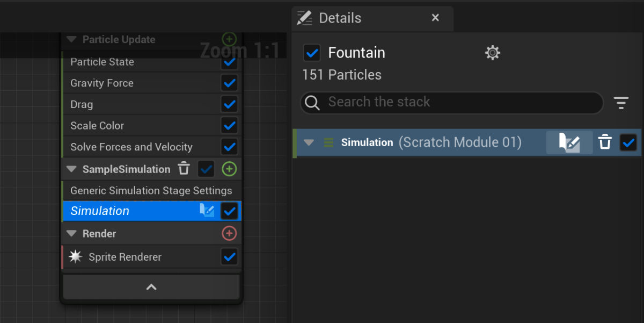Toggle Sprite Renderer enabled checkbox
Screen dimensions: 644x323
[230, 257]
